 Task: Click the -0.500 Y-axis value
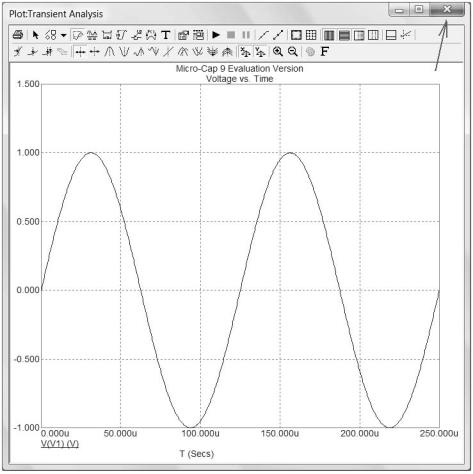click(x=27, y=359)
